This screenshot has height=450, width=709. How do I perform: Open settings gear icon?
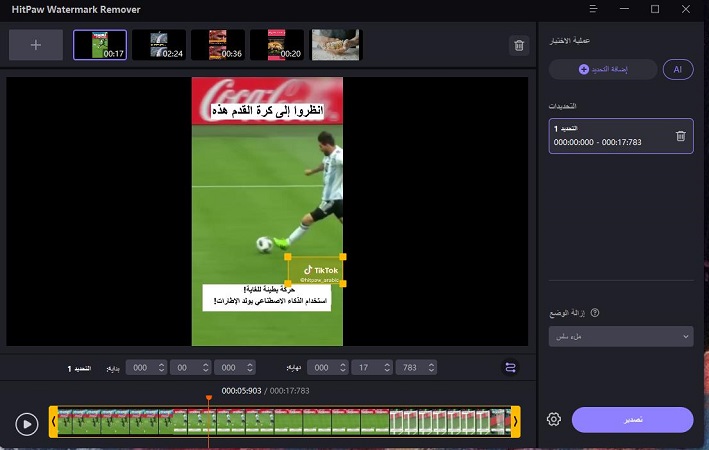click(x=554, y=419)
